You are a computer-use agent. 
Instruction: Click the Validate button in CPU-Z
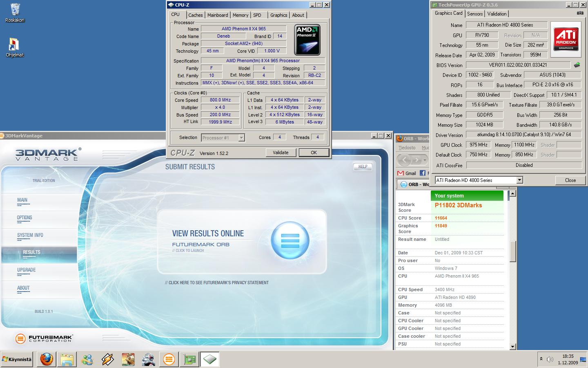(281, 153)
